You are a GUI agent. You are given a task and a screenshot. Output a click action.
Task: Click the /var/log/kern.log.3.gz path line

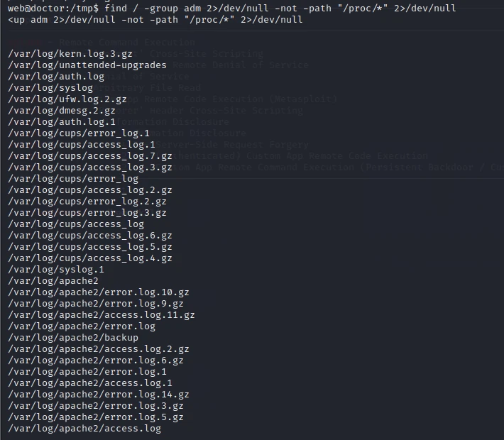coord(70,54)
